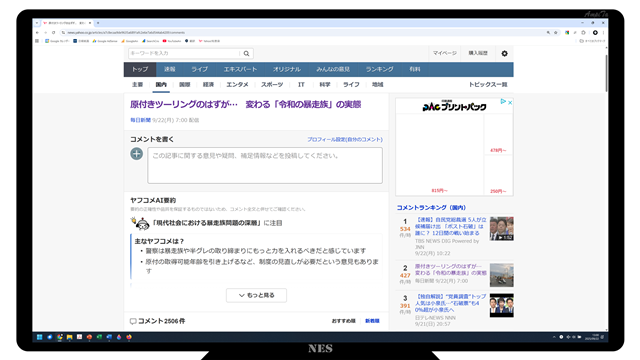This screenshot has height=360, width=640.
Task: Select the トップ navigation tab
Action: (140, 69)
